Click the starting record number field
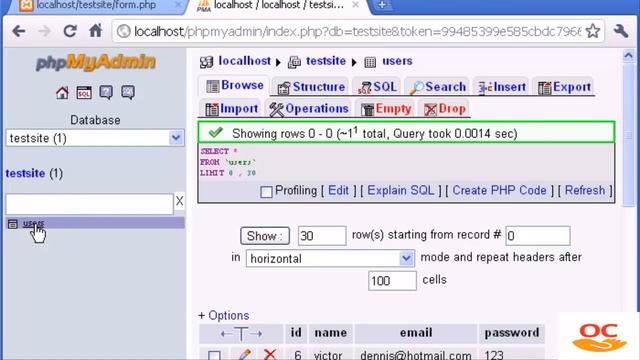The height and width of the screenshot is (360, 640). pos(538,236)
